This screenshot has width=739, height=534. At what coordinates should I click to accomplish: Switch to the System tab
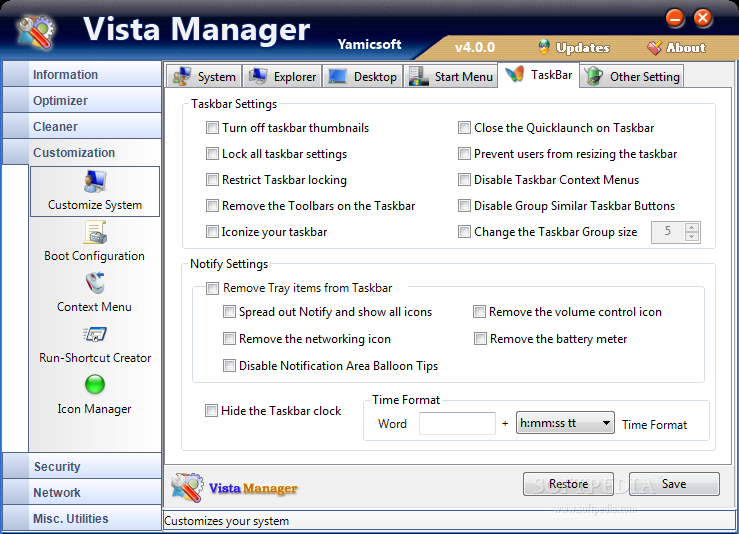pyautogui.click(x=204, y=76)
